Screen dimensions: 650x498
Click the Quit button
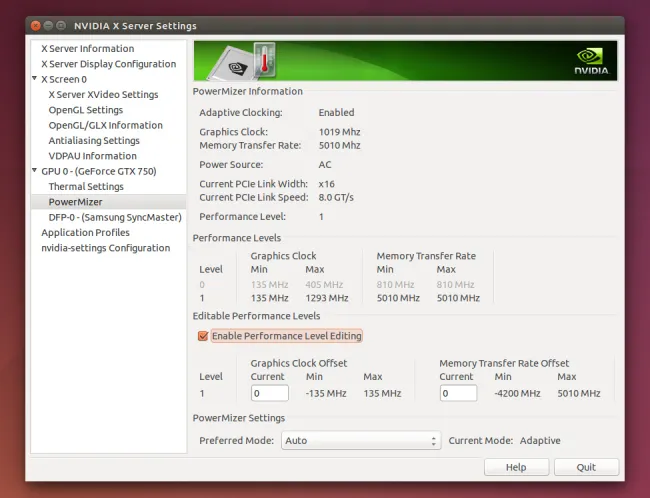(586, 467)
